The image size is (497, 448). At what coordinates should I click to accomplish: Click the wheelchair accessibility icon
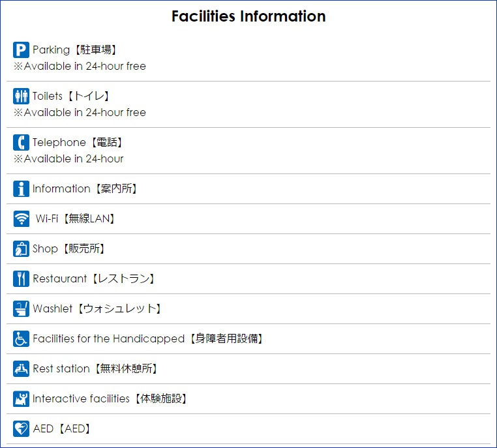click(x=21, y=338)
